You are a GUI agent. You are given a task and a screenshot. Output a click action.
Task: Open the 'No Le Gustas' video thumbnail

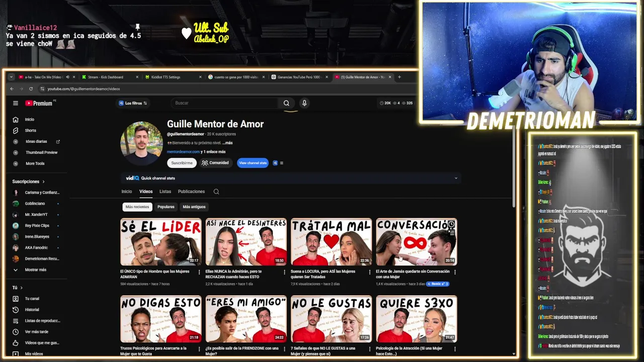pos(332,319)
